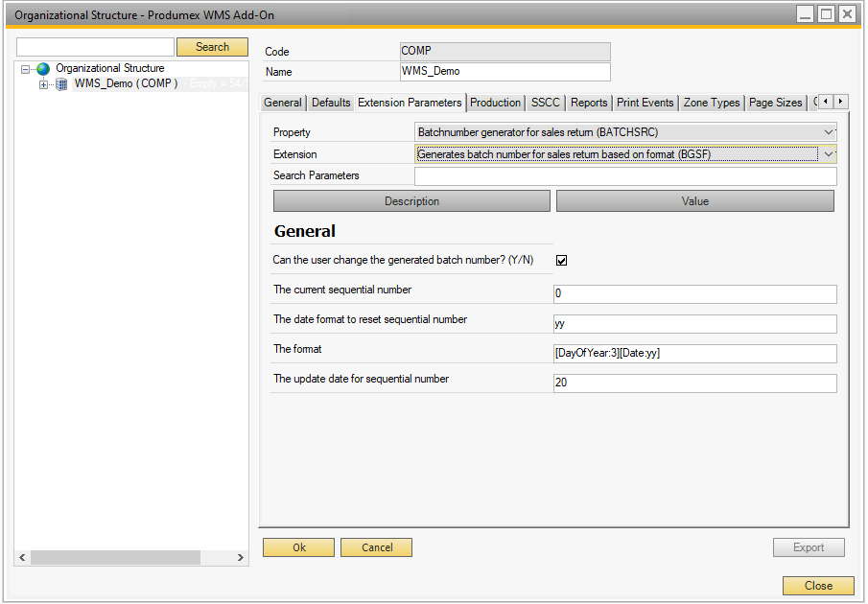Viewport: 868px width, 604px height.
Task: Switch to the Production tab
Action: (496, 103)
